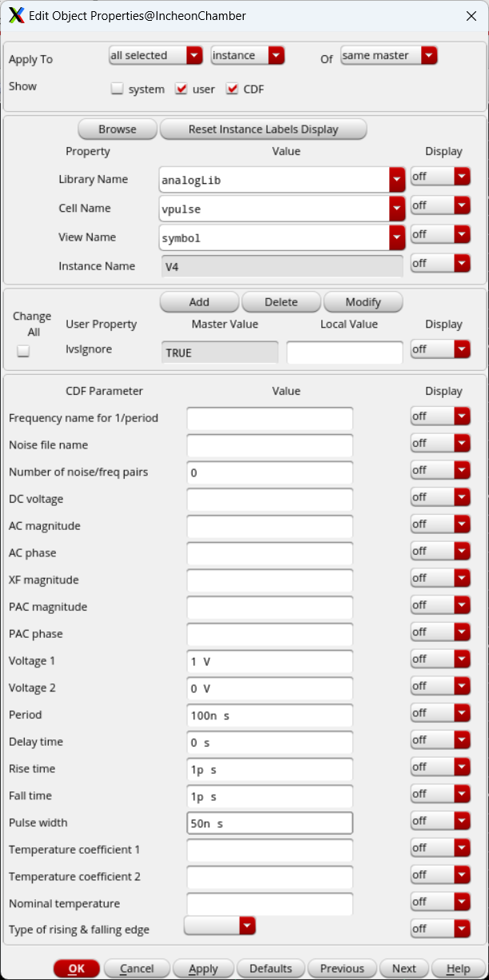Viewport: 489px width, 980px height.
Task: Click the Fall time field
Action: pyautogui.click(x=270, y=796)
